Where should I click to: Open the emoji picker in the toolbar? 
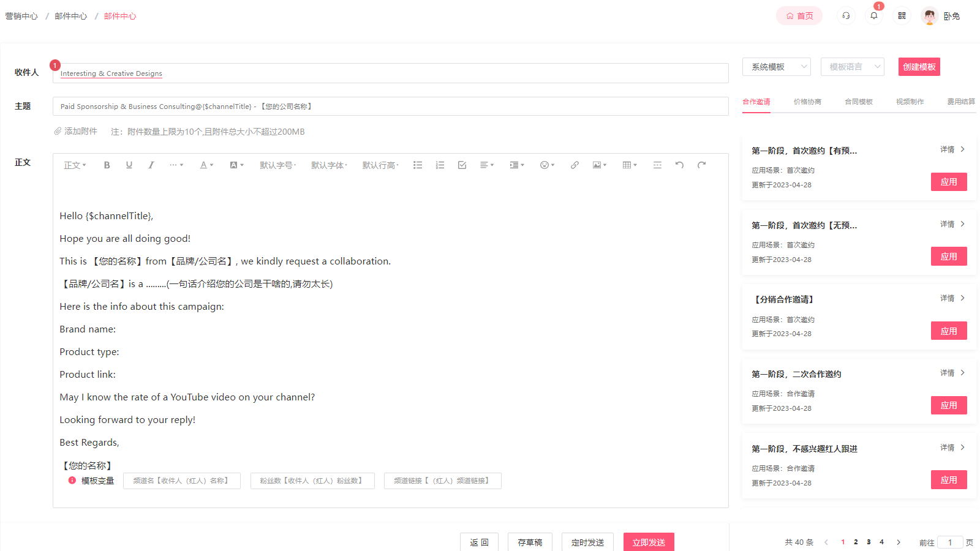tap(545, 165)
